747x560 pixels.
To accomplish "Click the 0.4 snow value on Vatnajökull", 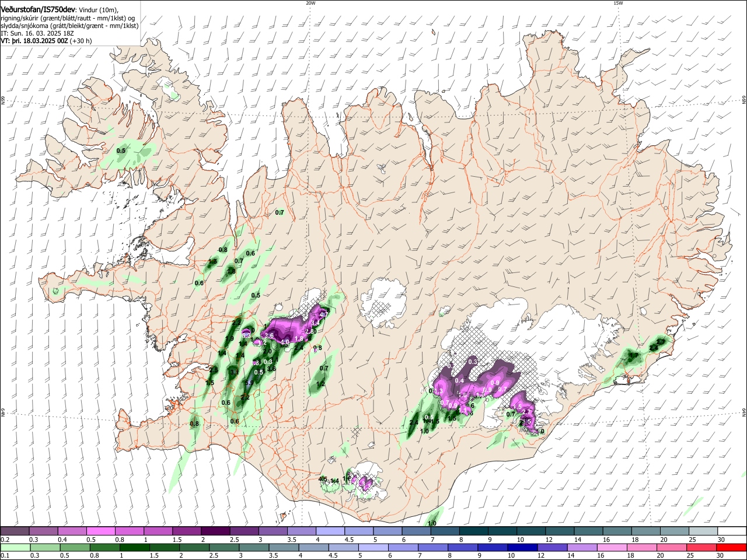I will [x=459, y=380].
